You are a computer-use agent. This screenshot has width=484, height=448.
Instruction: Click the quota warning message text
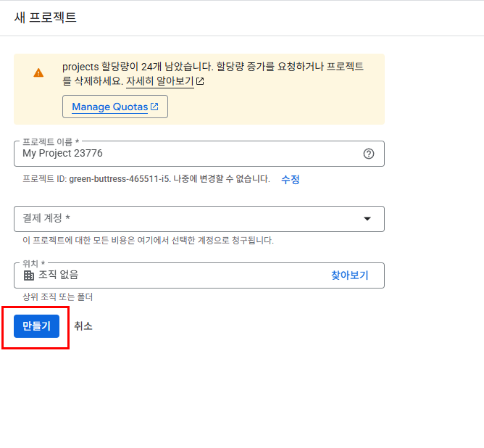(213, 74)
